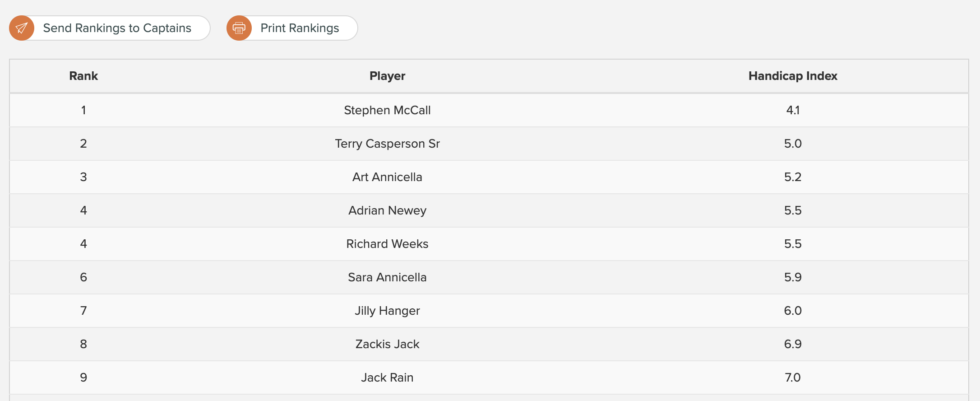Click the paper plane send icon
The height and width of the screenshot is (401, 980).
point(22,28)
